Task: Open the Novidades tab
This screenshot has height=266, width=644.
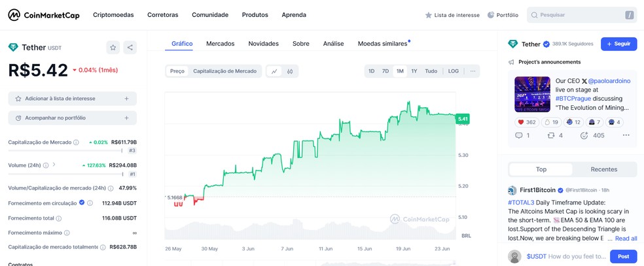Action: pos(263,44)
